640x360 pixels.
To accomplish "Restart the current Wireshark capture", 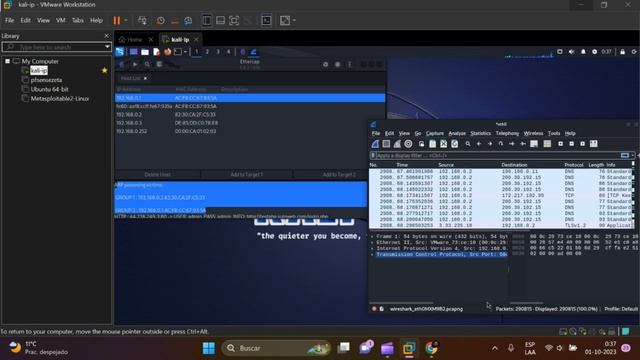I will point(397,144).
